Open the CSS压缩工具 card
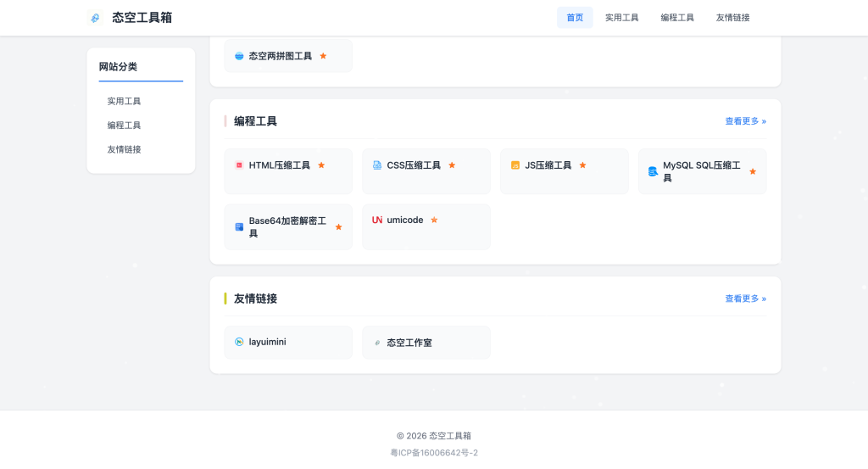 [x=426, y=171]
